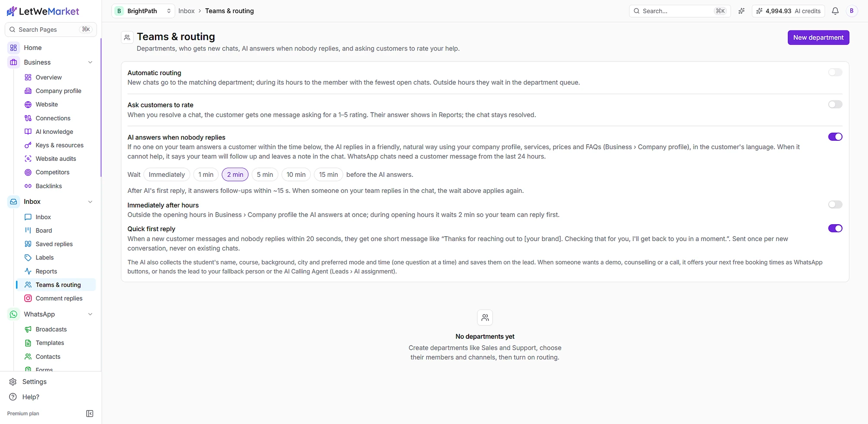This screenshot has height=424, width=868.
Task: Click the Labels tag icon
Action: (x=28, y=258)
